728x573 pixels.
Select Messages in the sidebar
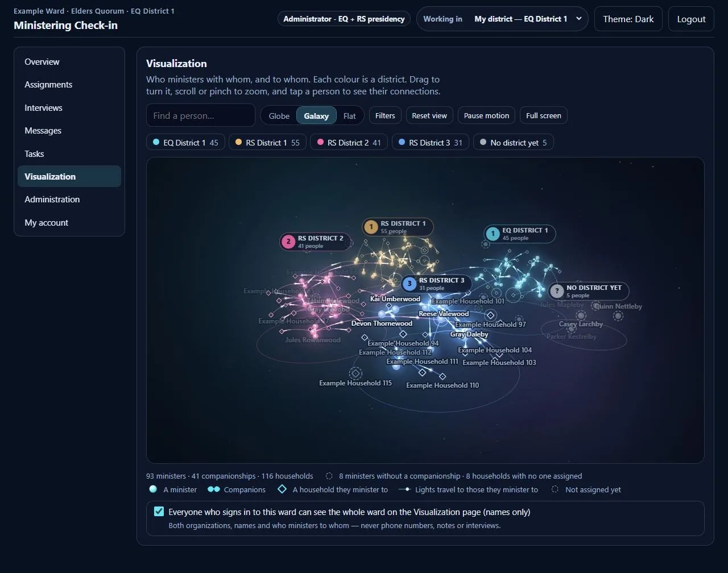(x=69, y=131)
